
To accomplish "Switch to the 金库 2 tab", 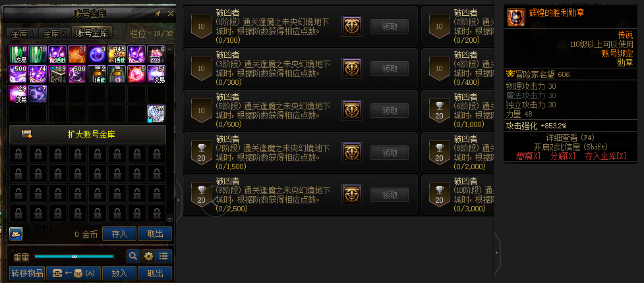I will tap(55, 33).
